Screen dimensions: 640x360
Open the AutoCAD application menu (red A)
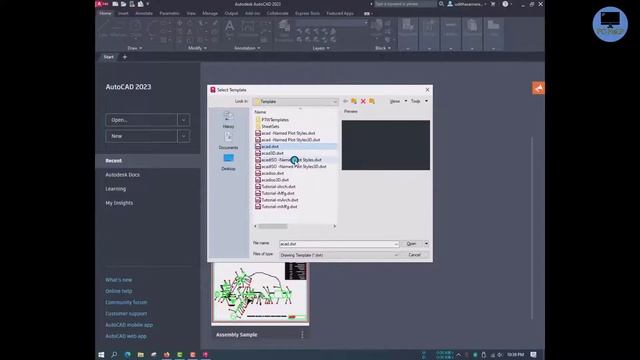click(101, 4)
